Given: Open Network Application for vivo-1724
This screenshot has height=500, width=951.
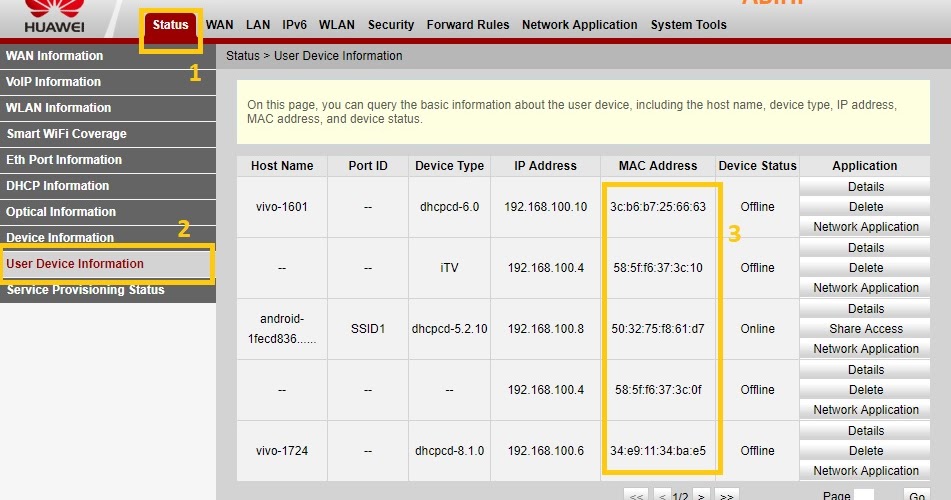Looking at the screenshot, I should tap(865, 471).
